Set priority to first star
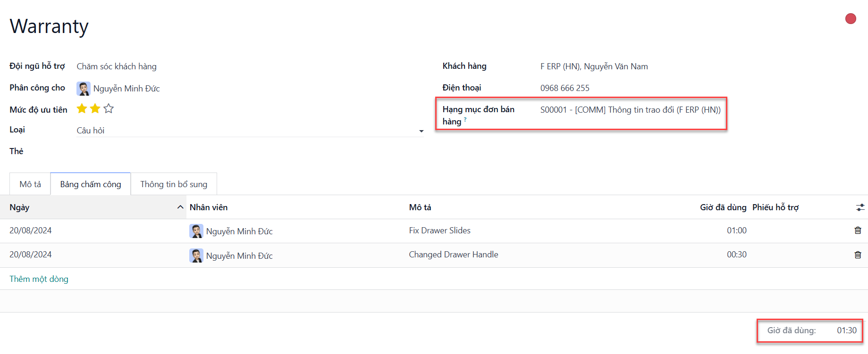 point(82,109)
